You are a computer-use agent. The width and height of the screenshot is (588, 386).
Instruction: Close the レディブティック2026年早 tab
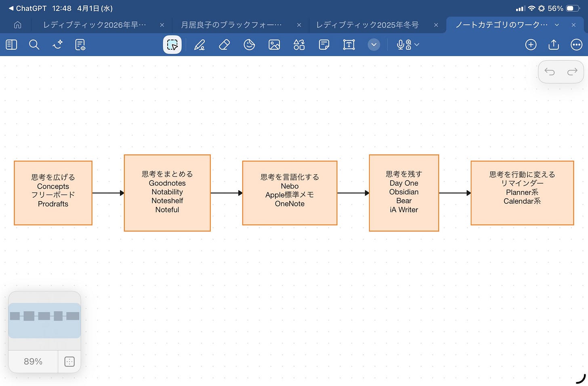click(x=162, y=25)
